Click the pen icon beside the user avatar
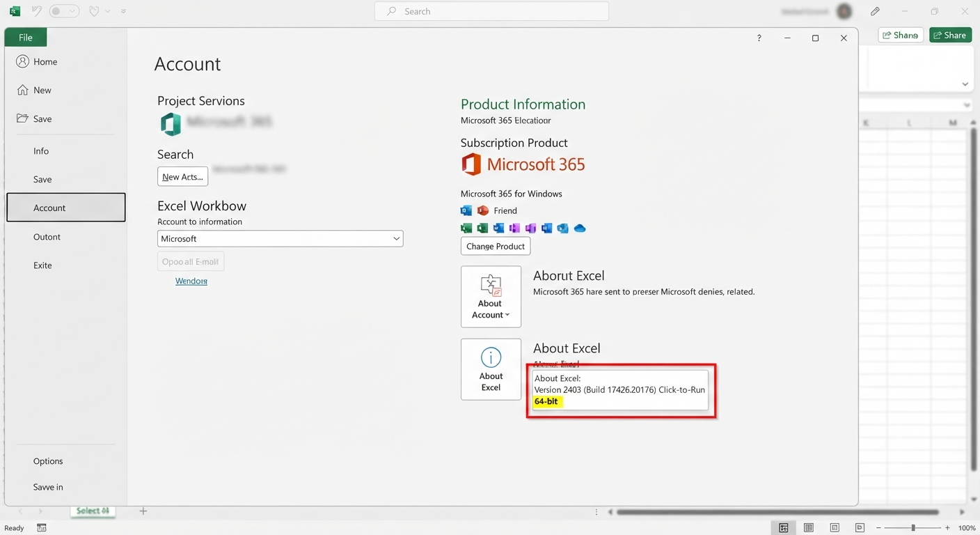The image size is (980, 535). 875,11
